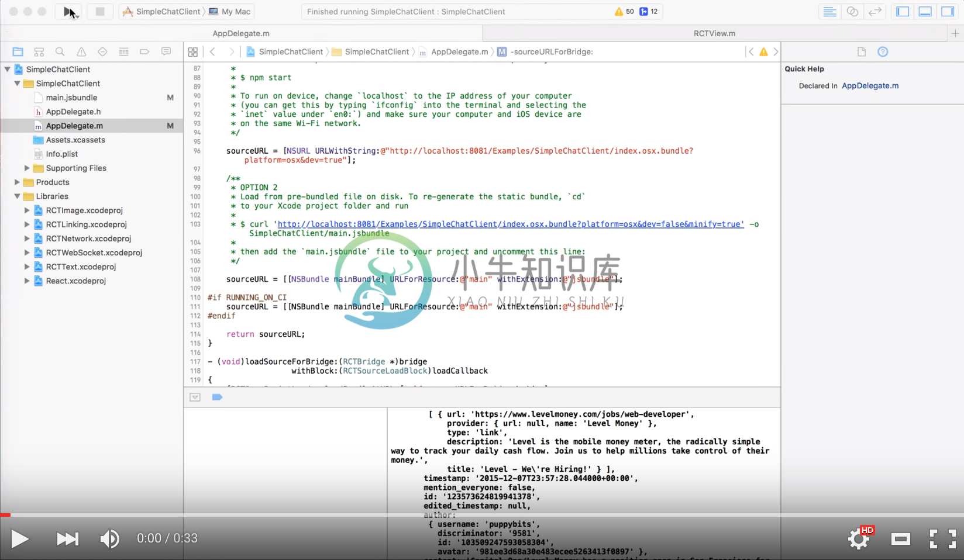Go forward in editor history
Screen dimensions: 964x560
click(x=232, y=52)
